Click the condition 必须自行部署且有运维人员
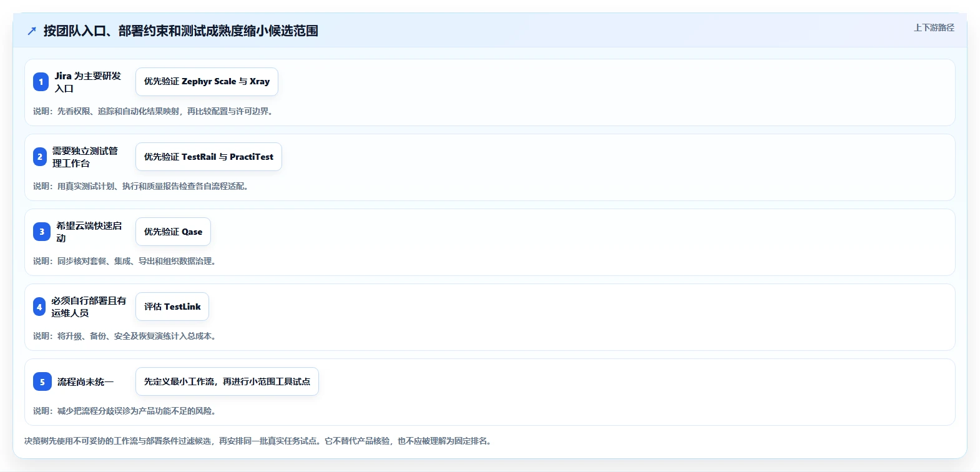 click(x=89, y=307)
